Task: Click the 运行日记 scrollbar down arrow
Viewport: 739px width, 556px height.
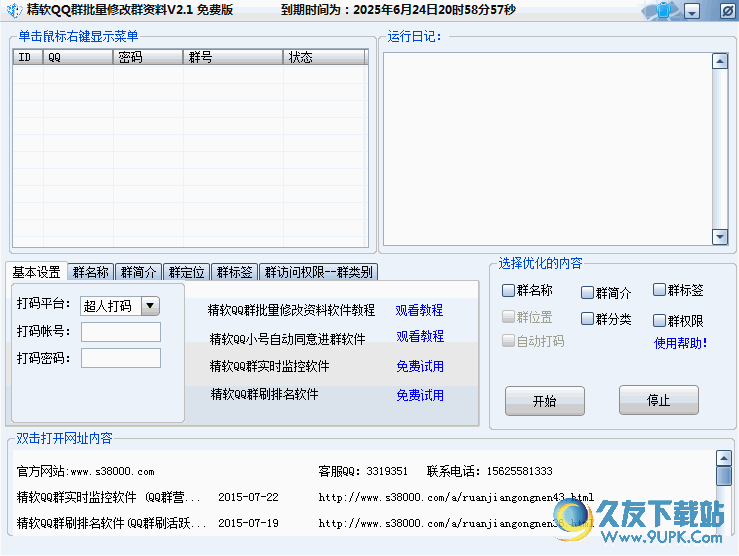Action: click(720, 237)
